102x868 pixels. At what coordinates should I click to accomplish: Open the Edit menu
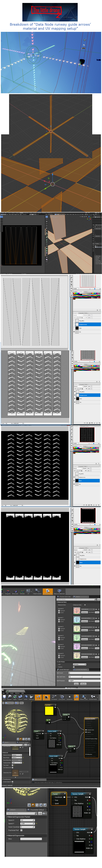[x=8, y=693]
